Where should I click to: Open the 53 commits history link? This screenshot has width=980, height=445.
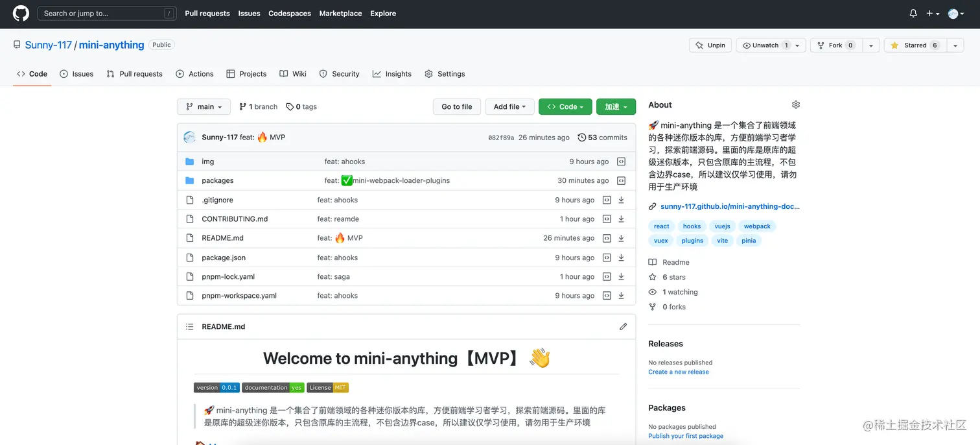[602, 138]
